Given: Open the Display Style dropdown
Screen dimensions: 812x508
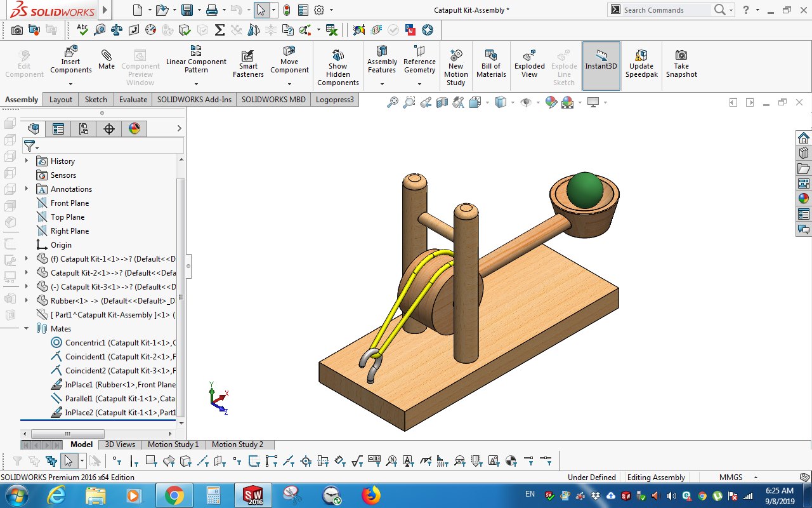Looking at the screenshot, I should click(501, 102).
